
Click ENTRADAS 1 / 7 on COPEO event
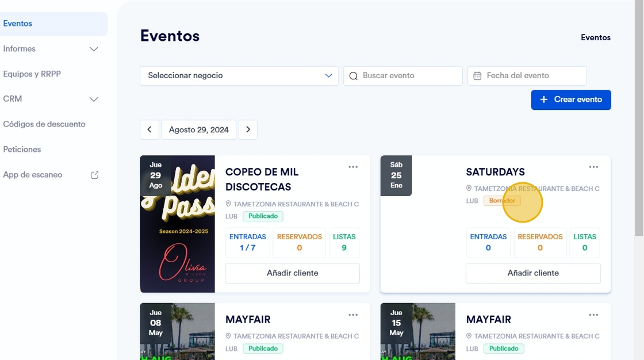[x=248, y=243]
